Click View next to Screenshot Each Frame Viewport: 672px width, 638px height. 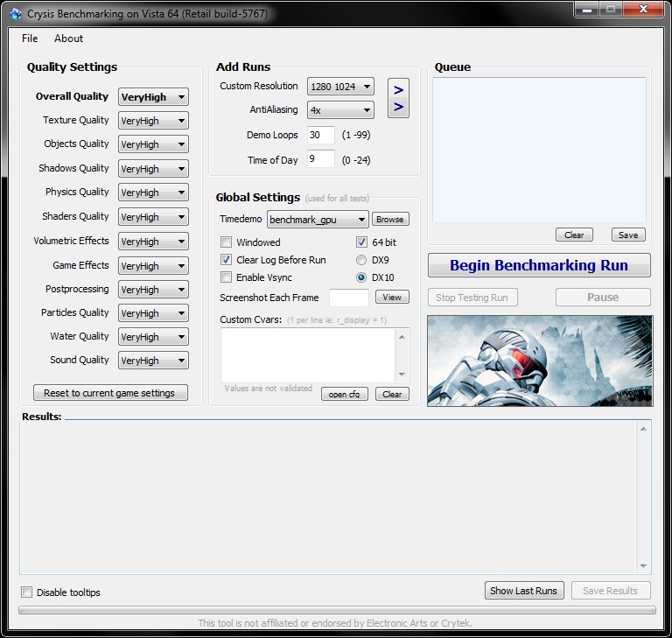tap(392, 298)
